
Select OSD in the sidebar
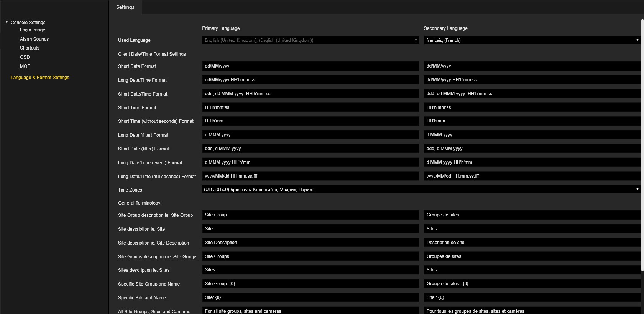point(25,57)
